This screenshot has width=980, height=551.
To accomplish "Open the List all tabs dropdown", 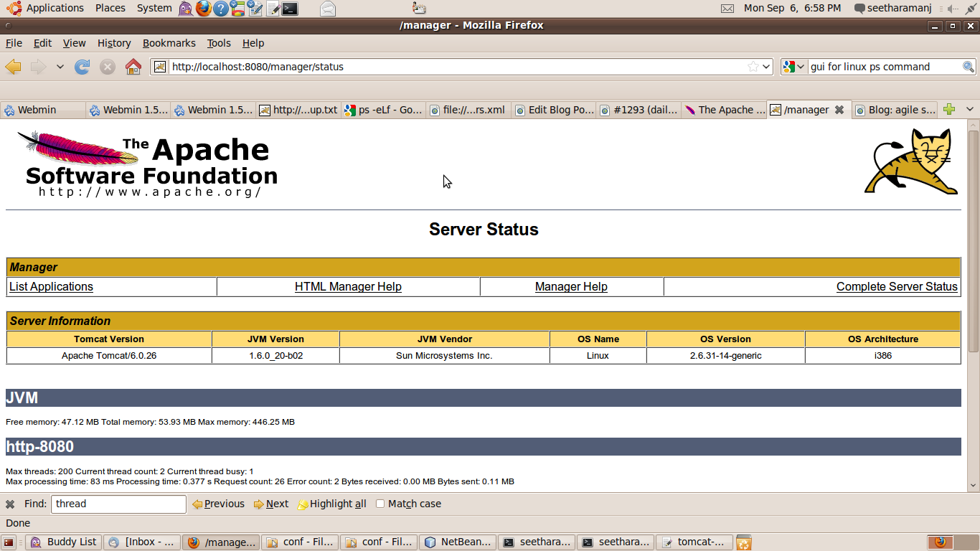I will (x=970, y=109).
